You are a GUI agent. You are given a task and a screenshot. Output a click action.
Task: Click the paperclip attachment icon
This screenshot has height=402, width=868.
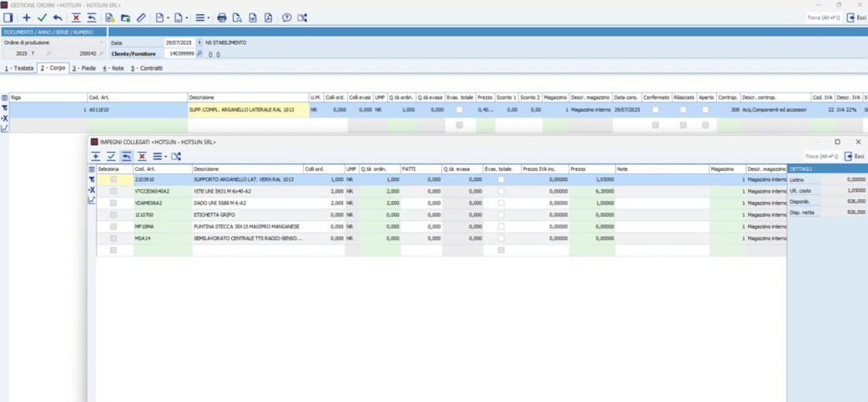pyautogui.click(x=141, y=18)
